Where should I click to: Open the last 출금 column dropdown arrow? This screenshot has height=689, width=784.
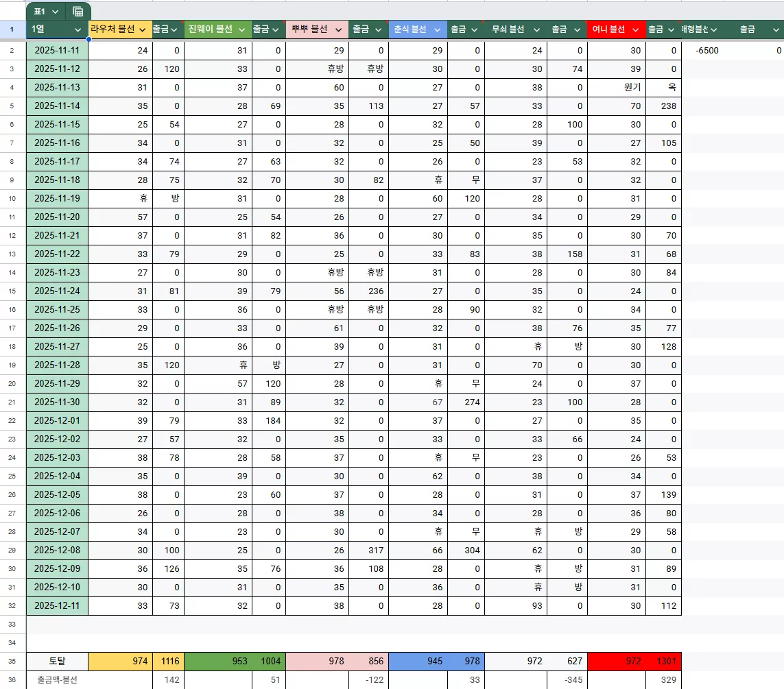(776, 29)
